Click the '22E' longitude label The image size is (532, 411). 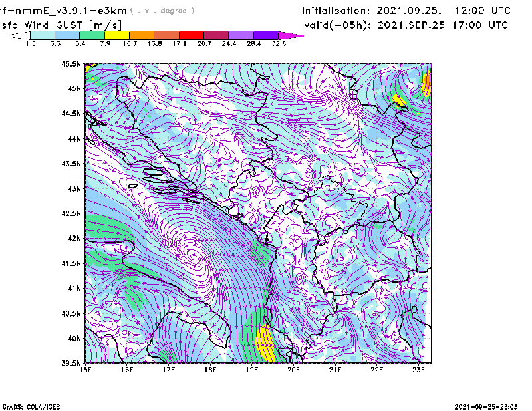click(x=376, y=370)
